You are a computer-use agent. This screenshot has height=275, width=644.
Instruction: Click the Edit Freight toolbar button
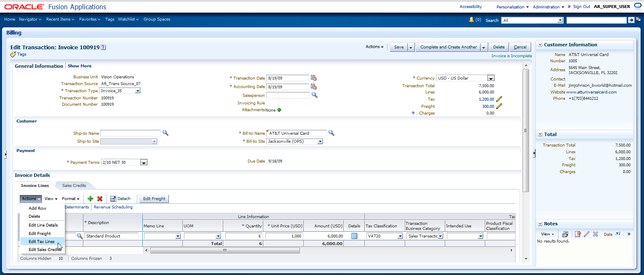click(x=154, y=199)
